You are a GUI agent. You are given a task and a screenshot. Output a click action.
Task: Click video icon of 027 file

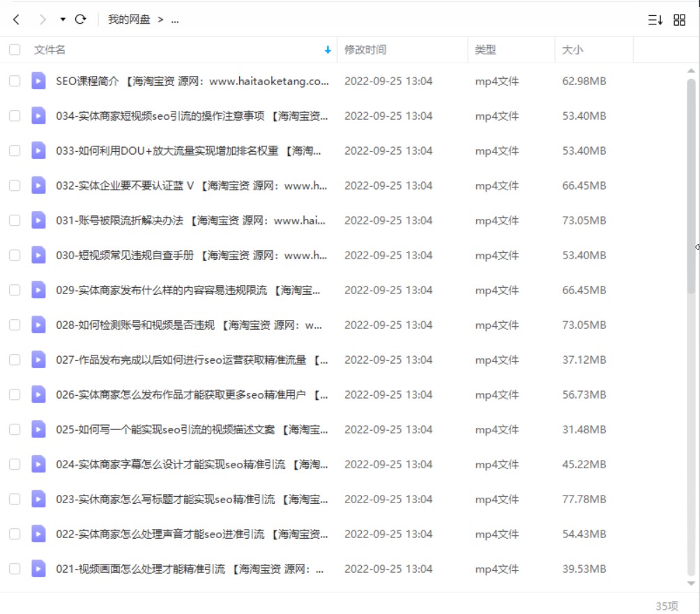[x=38, y=360]
